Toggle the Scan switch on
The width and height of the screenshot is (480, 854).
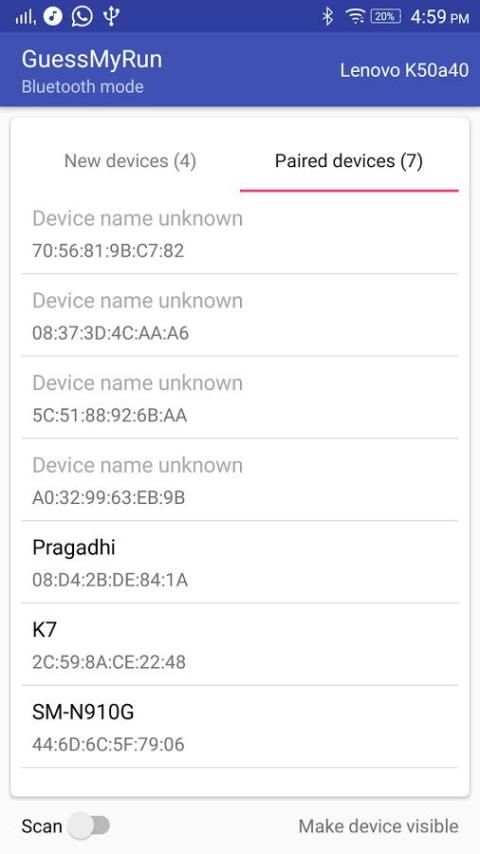tap(91, 826)
